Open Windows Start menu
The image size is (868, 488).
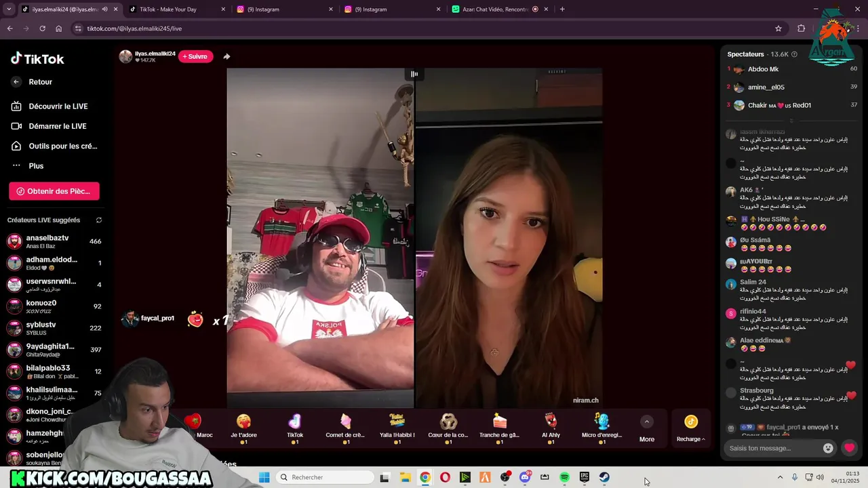point(264,477)
